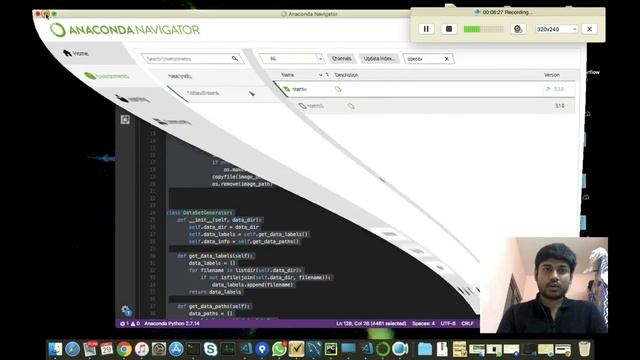Open Skype from the Dock
Viewport: 640px width, 360px height.
[x=210, y=349]
